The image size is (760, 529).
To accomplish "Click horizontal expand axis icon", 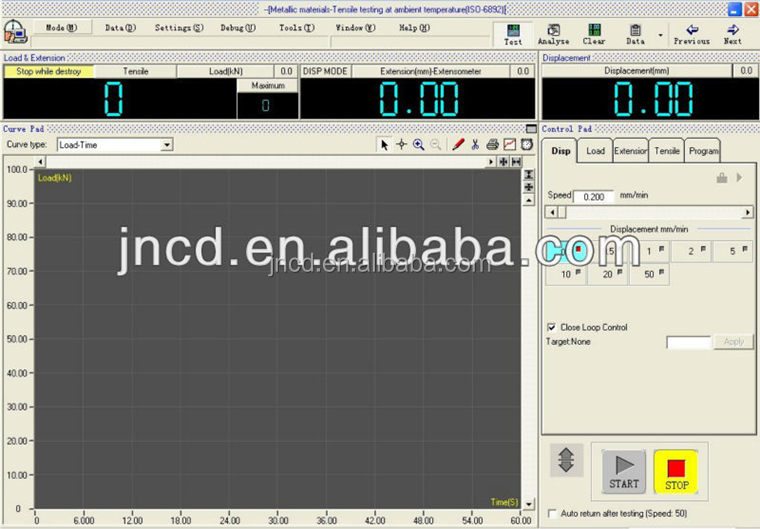I will pyautogui.click(x=516, y=162).
